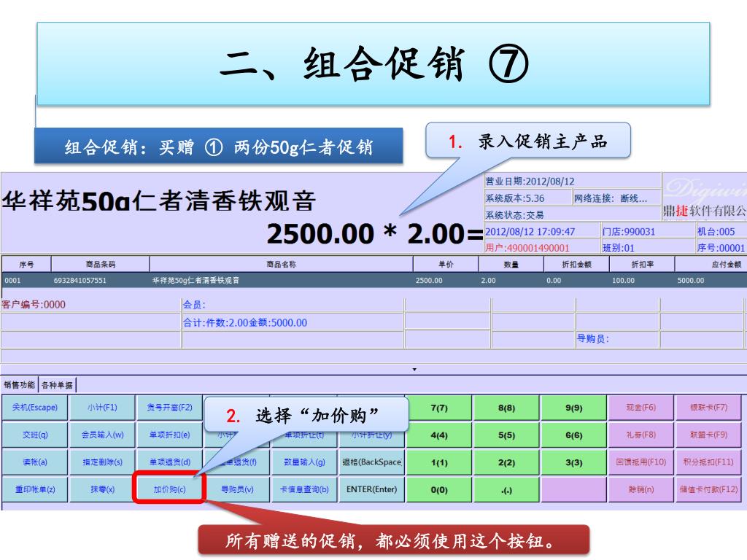Image resolution: width=747 pixels, height=560 pixels.
Task: Click the 交班(q) shift handover button
Action: 35,435
